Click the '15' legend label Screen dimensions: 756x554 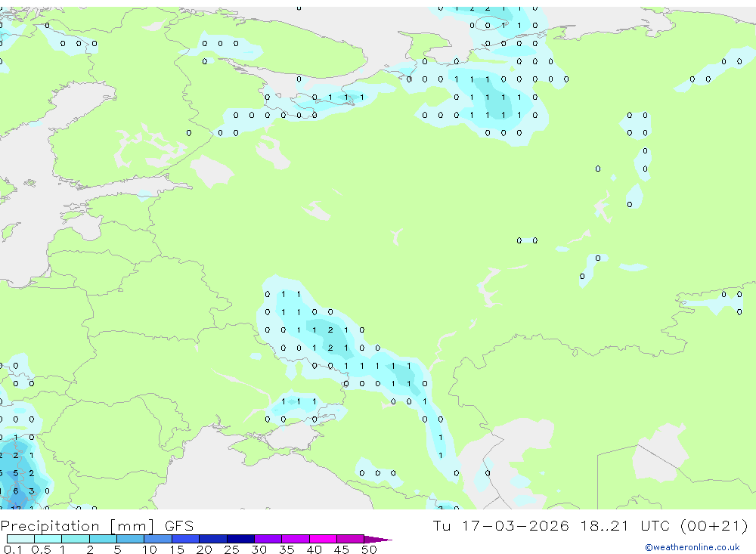pos(177,549)
